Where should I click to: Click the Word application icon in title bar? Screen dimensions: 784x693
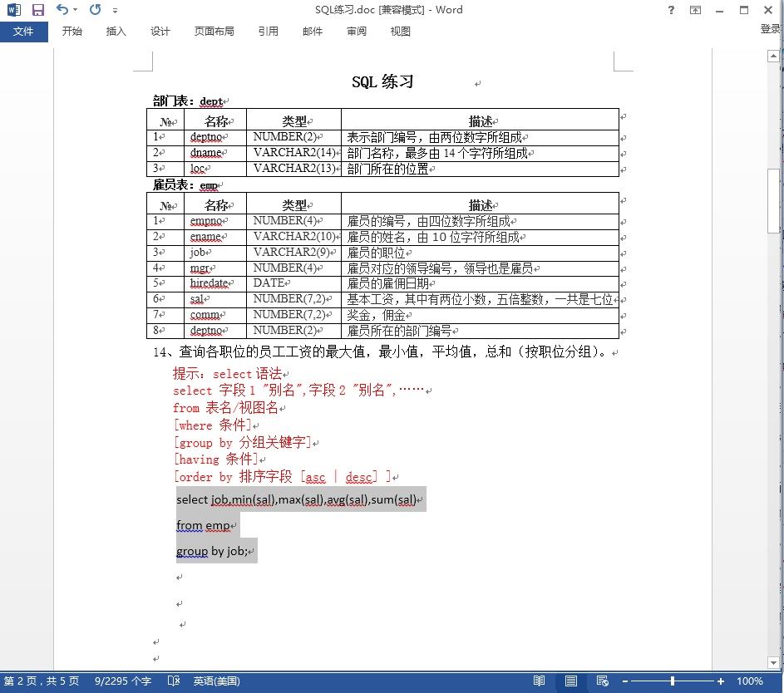point(14,9)
